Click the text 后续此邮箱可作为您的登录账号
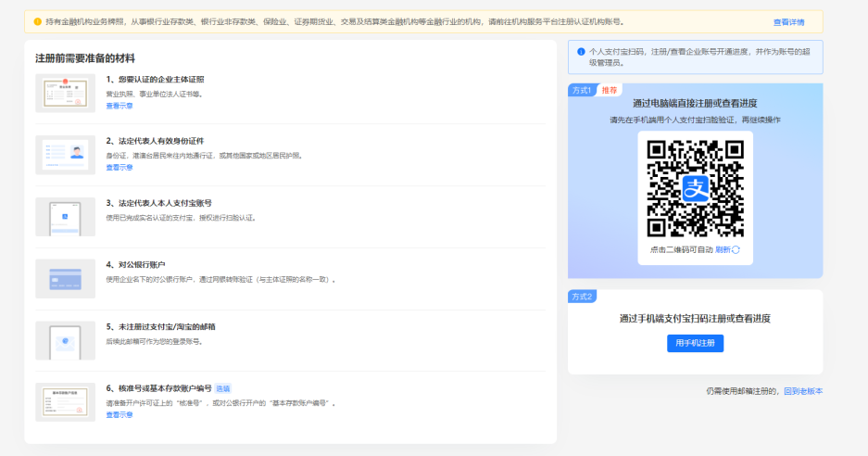Screen dimensions: 868x456 coord(156,342)
